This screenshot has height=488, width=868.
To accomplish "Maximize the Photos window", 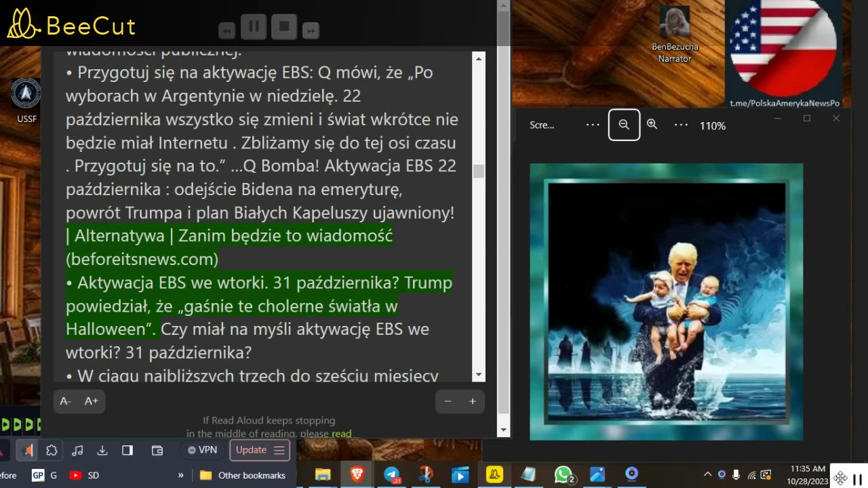I will pos(807,119).
